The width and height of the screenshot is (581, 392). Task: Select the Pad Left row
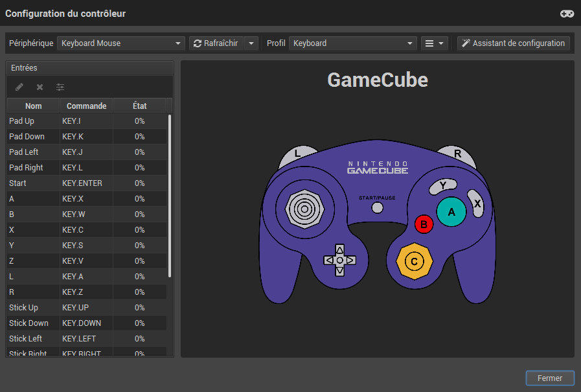[x=87, y=152]
